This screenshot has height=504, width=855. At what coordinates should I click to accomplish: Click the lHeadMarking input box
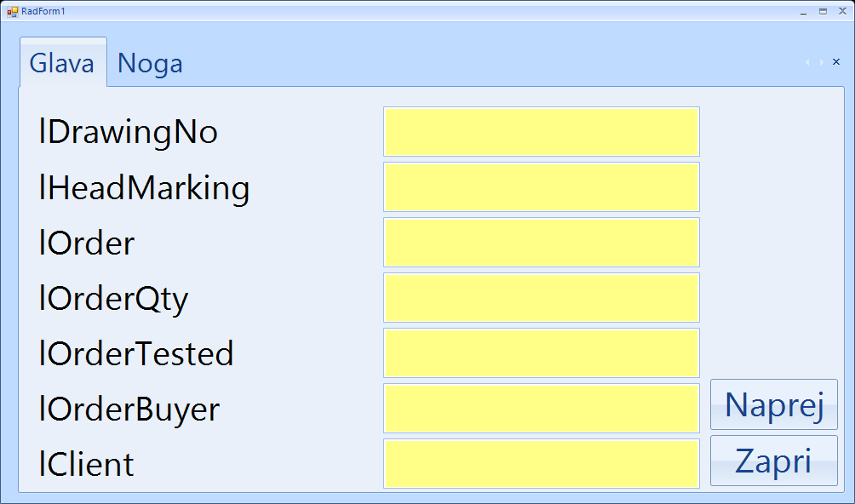tap(541, 187)
